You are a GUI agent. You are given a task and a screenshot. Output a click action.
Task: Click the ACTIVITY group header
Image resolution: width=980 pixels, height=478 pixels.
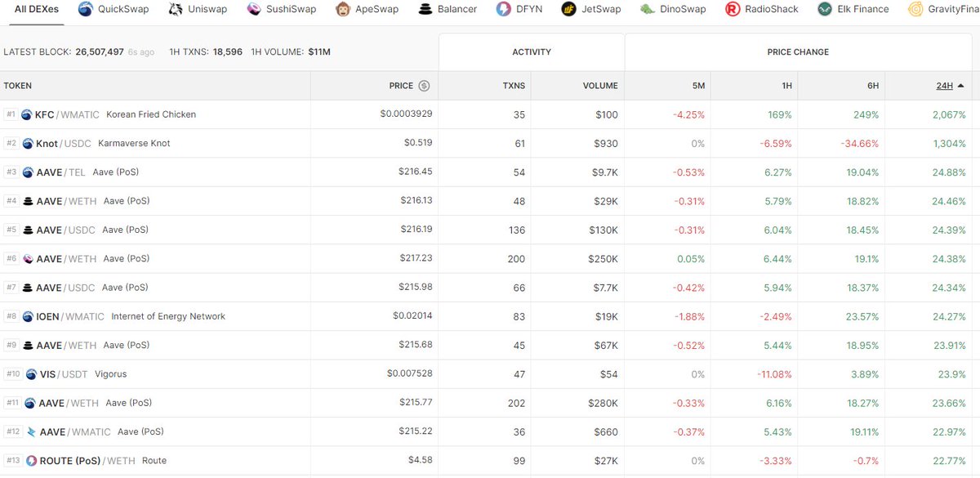532,52
